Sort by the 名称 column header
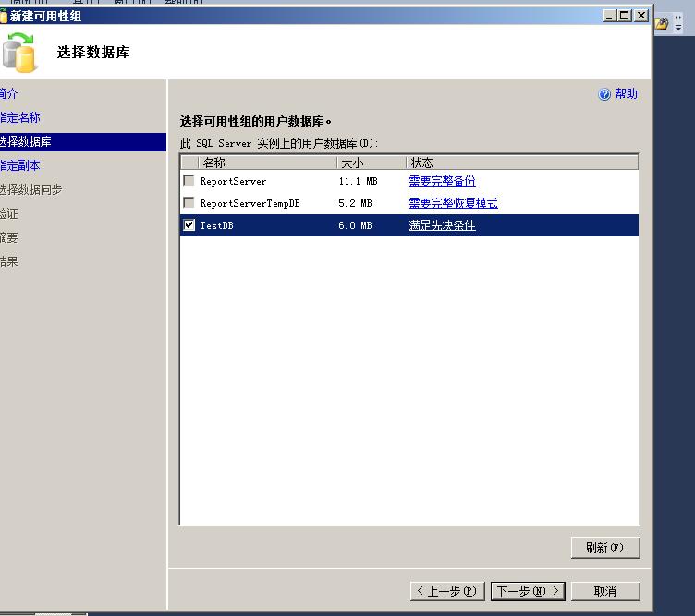Screen dimensions: 695x616 coord(268,163)
